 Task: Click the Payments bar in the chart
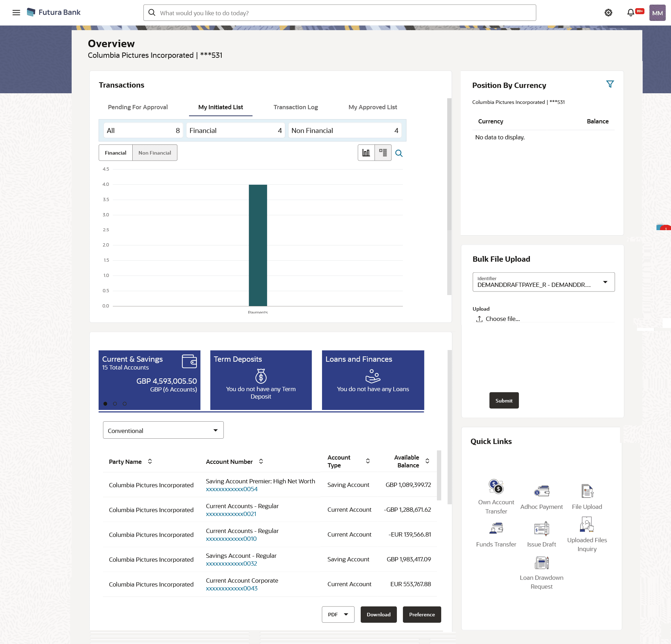click(x=258, y=245)
